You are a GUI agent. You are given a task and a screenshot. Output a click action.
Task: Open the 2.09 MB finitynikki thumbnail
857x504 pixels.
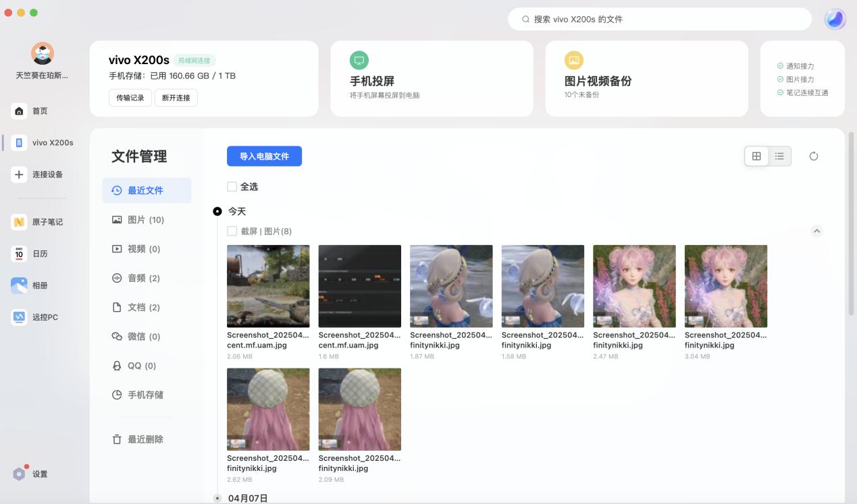point(360,410)
